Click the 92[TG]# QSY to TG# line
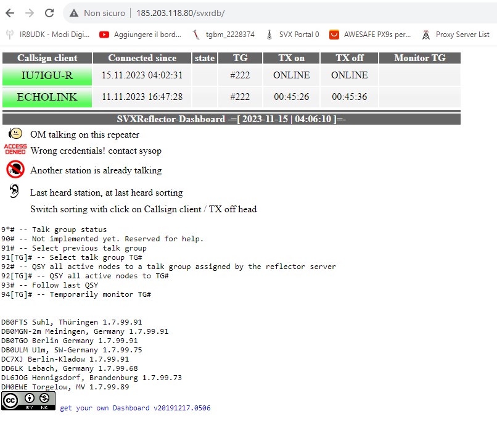497x448 pixels. coord(85,276)
